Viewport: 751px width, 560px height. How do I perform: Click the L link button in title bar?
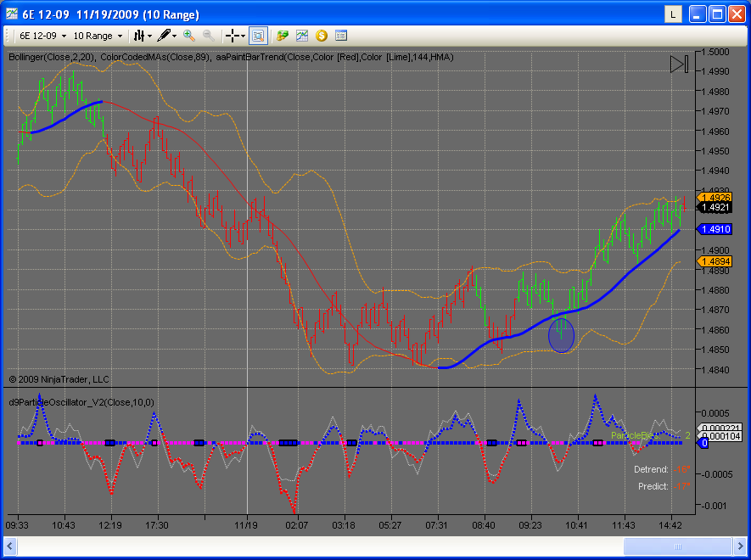[673, 14]
